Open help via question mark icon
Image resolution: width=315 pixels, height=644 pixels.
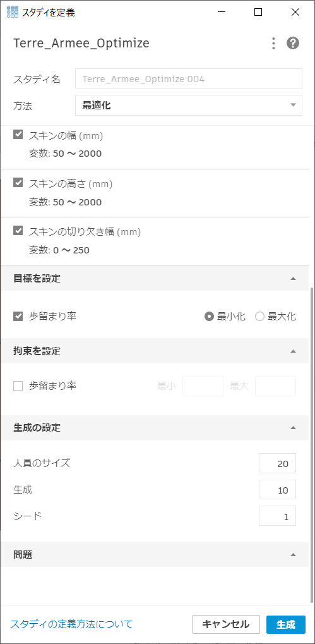pos(293,43)
